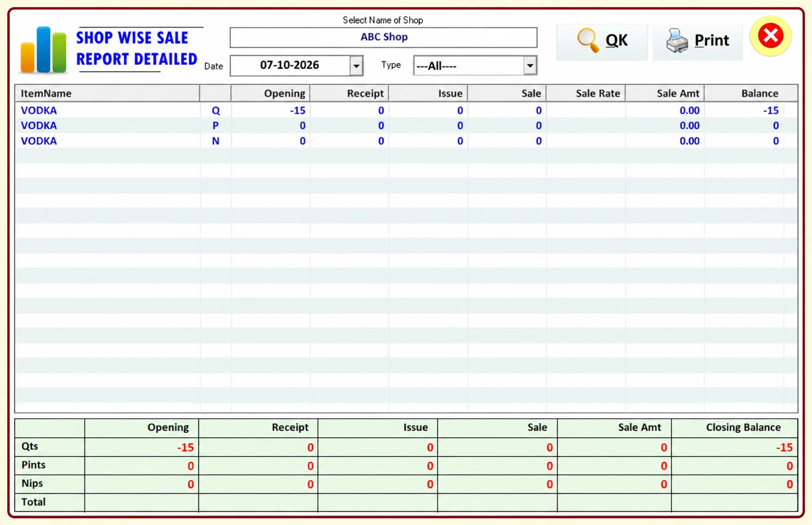The image size is (812, 525).
Task: Click the Select Name of Shop label
Action: [383, 20]
